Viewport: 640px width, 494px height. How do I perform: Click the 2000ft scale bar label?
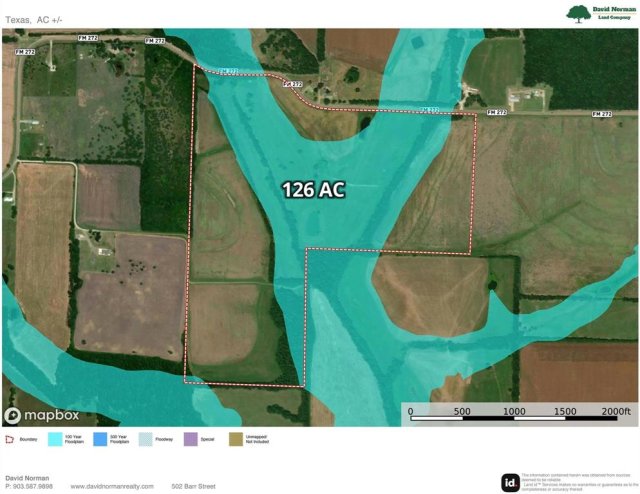[616, 411]
